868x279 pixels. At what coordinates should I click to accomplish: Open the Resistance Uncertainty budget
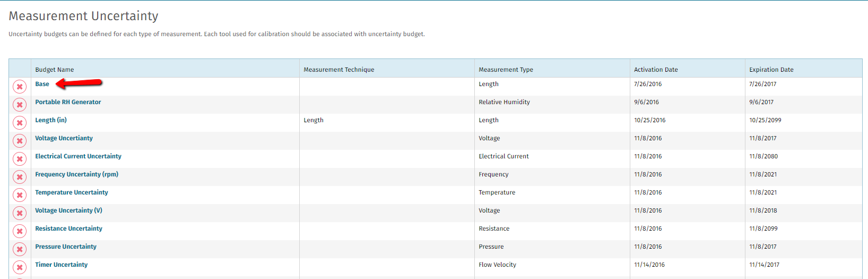pos(68,229)
